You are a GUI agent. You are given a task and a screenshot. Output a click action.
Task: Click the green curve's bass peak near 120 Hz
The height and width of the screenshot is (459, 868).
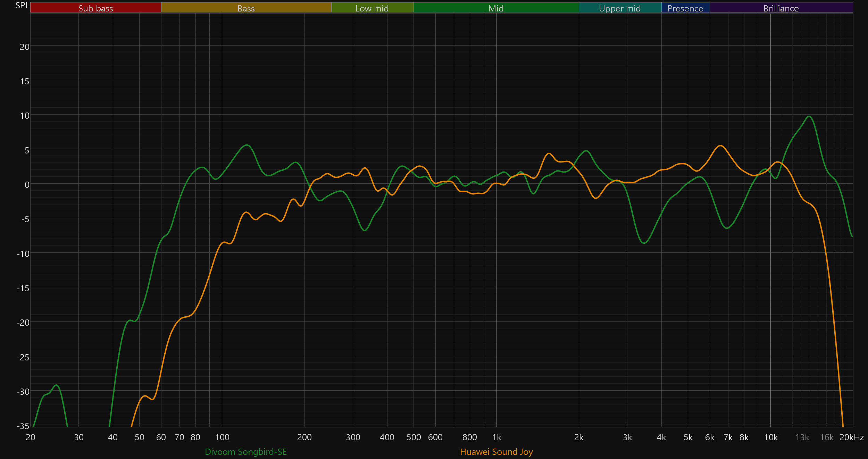coord(247,145)
